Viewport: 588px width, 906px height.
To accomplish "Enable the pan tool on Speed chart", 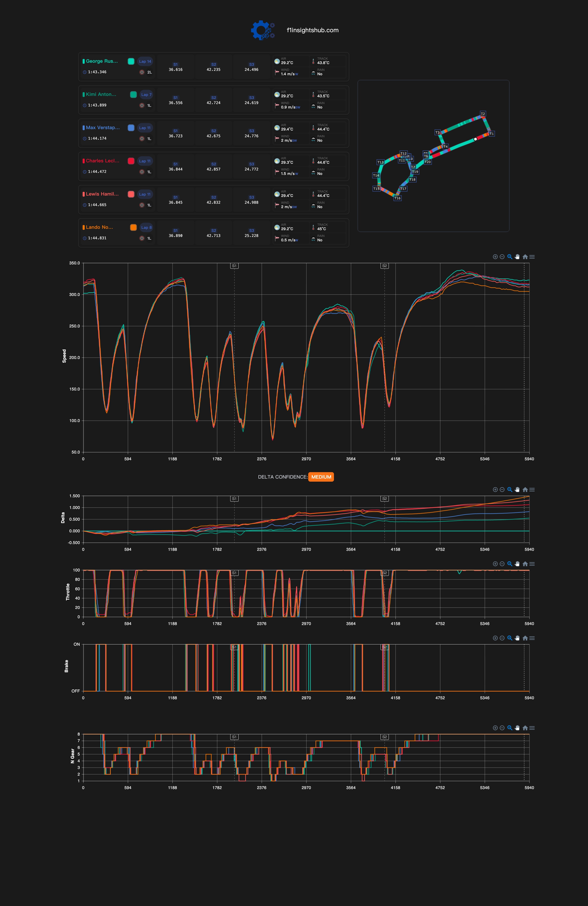I will pos(517,257).
